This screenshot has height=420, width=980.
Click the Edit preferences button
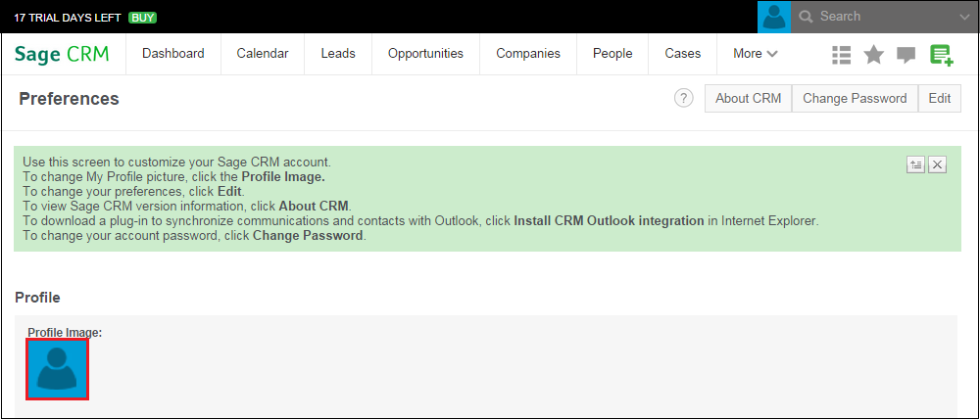pyautogui.click(x=940, y=99)
